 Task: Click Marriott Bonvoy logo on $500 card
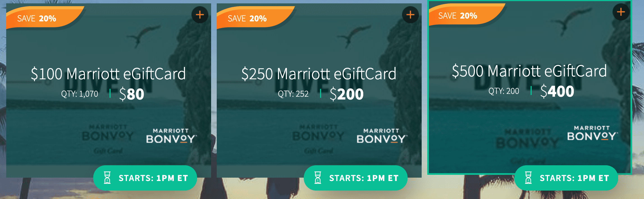(x=592, y=133)
